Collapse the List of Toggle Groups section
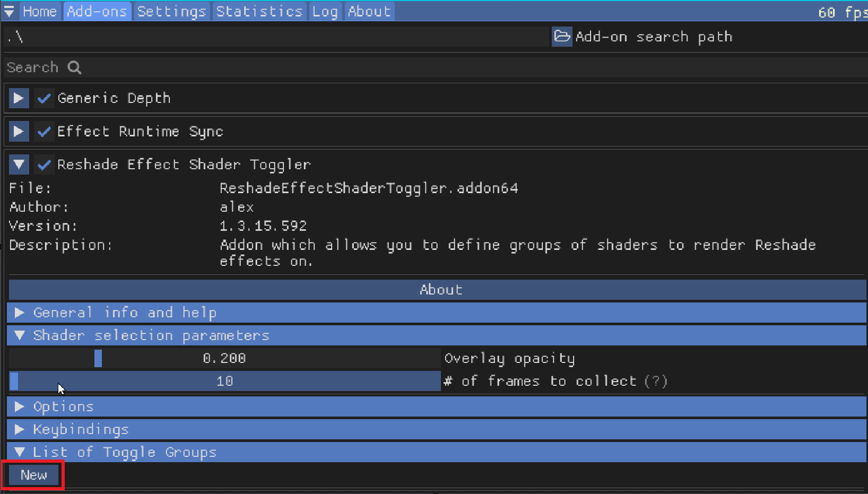Screen dimensions: 868x494 click(x=437, y=452)
